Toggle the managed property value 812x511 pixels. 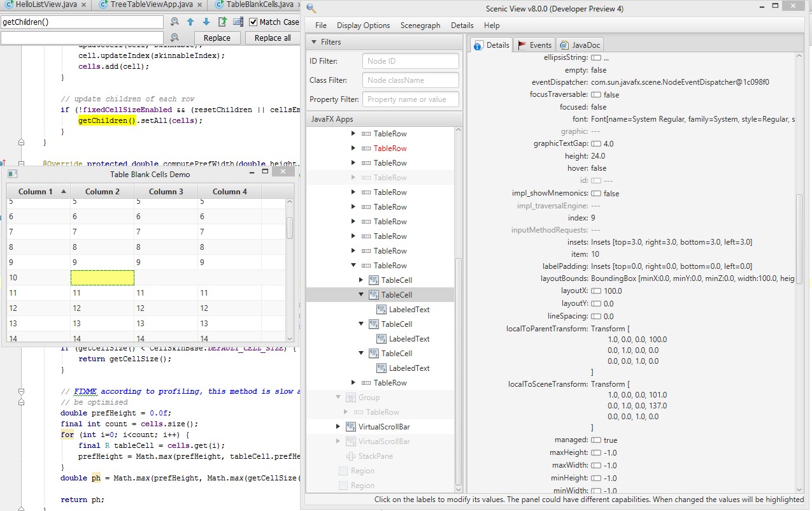coord(596,440)
